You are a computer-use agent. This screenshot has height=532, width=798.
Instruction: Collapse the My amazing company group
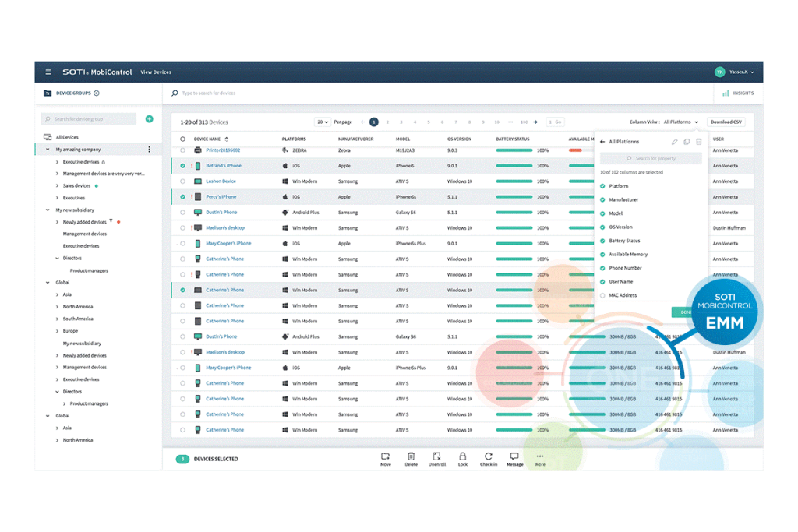click(x=48, y=150)
